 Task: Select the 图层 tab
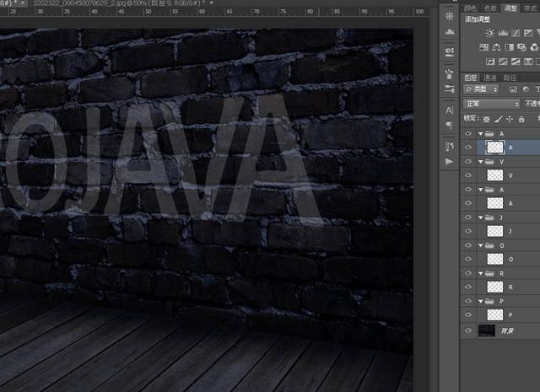pyautogui.click(x=471, y=78)
